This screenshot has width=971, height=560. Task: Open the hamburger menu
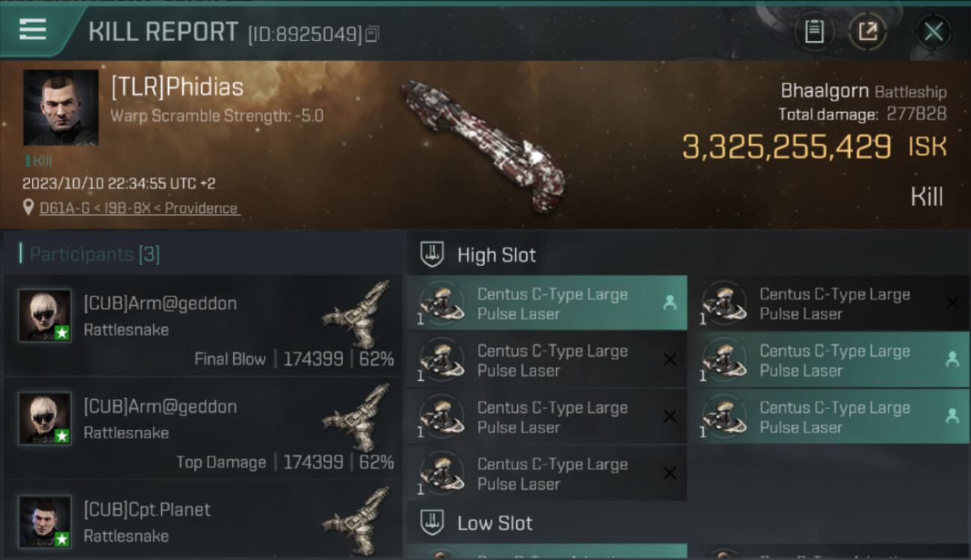point(33,30)
